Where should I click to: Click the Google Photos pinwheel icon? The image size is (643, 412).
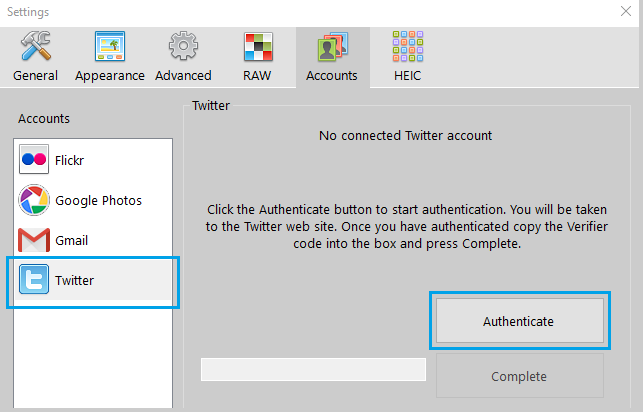coord(34,200)
